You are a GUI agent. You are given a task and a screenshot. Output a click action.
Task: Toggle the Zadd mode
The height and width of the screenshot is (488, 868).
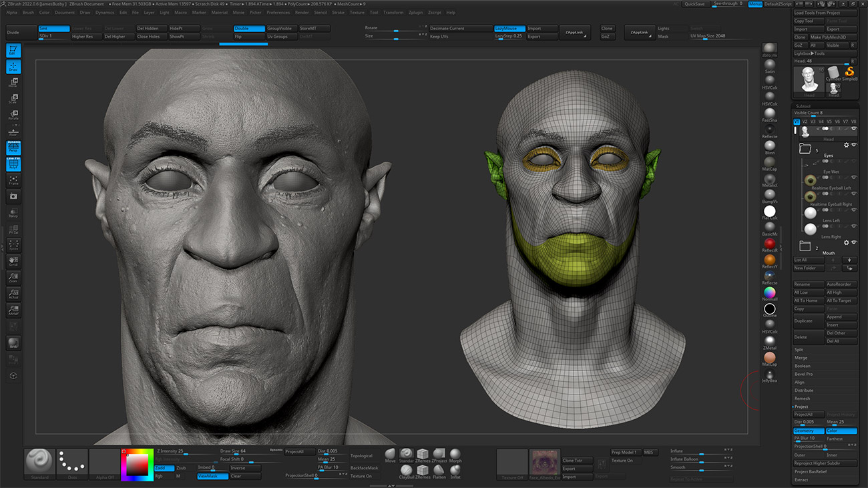point(164,468)
